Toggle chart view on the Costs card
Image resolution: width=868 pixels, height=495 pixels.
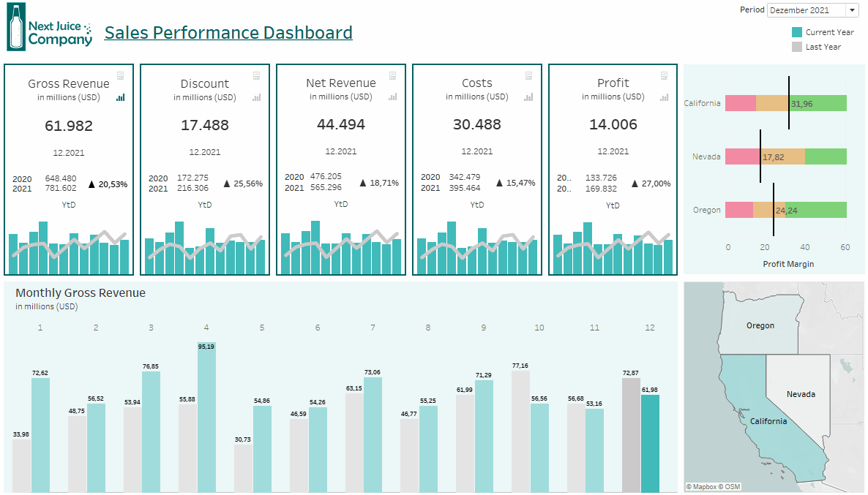point(528,97)
